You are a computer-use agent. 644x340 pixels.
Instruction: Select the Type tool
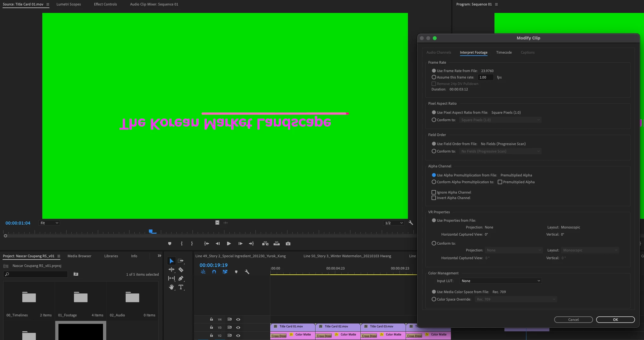[x=181, y=287]
